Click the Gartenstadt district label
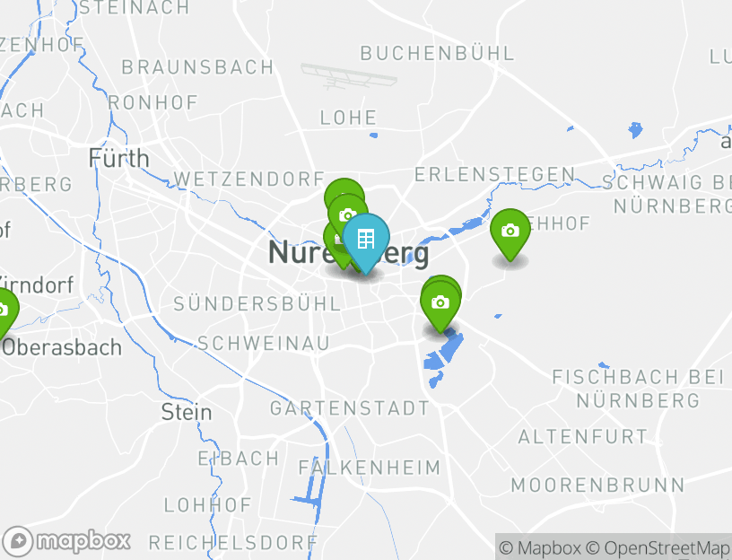Image resolution: width=732 pixels, height=560 pixels. click(350, 408)
